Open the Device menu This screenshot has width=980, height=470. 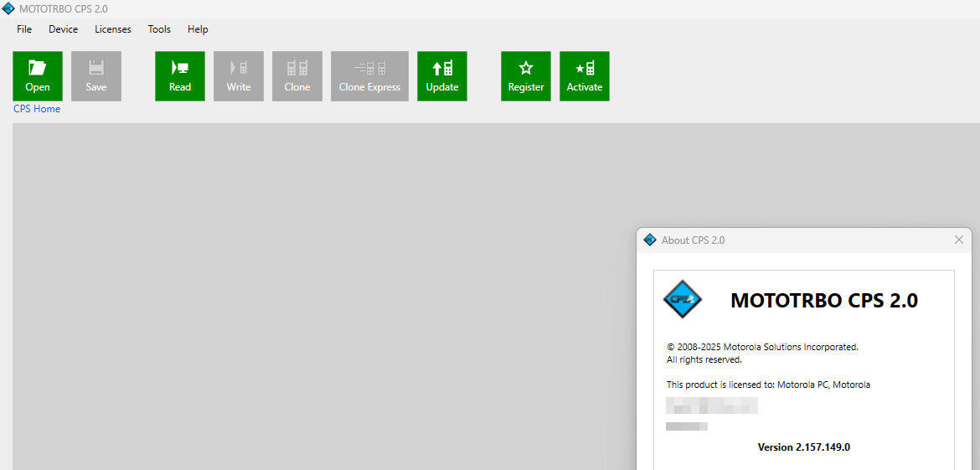tap(63, 29)
